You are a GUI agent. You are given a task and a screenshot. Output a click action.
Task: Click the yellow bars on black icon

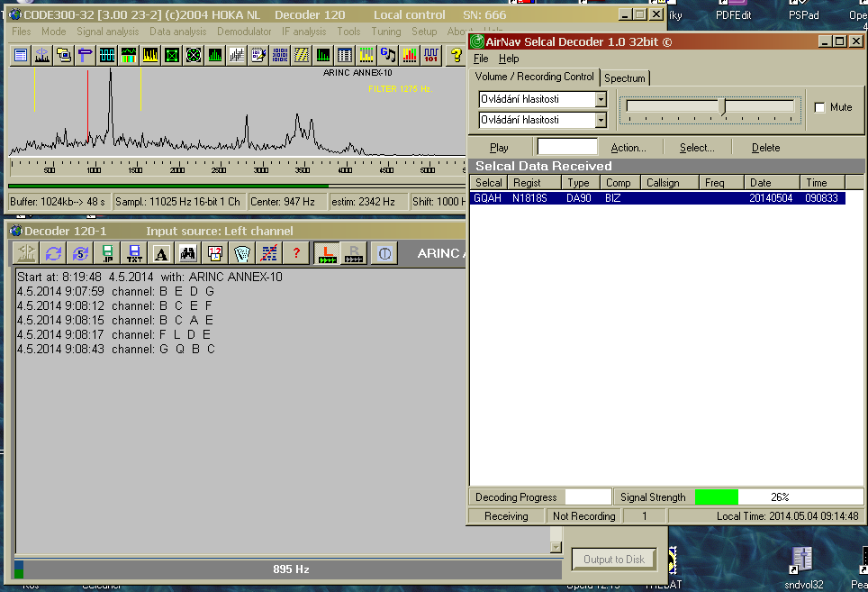point(150,55)
